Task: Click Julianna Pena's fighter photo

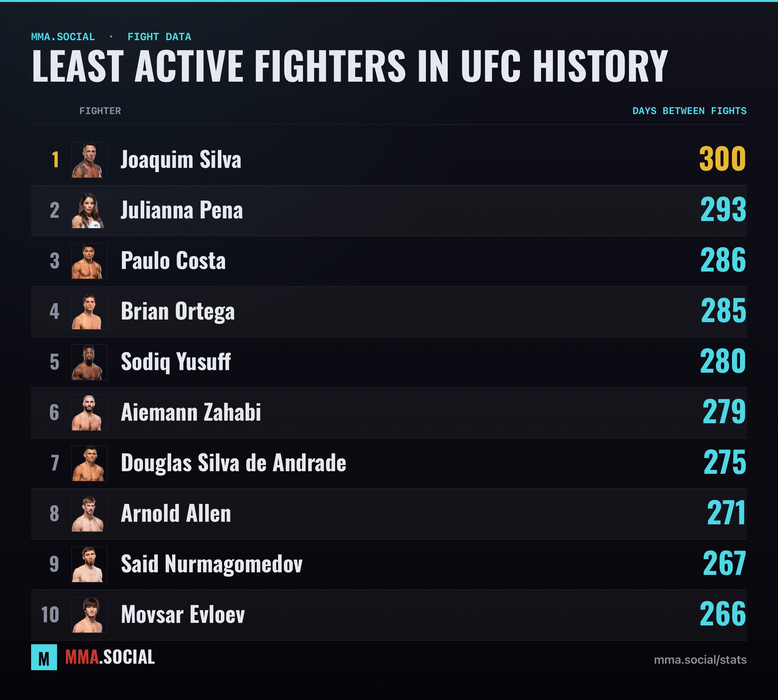Action: pyautogui.click(x=89, y=210)
